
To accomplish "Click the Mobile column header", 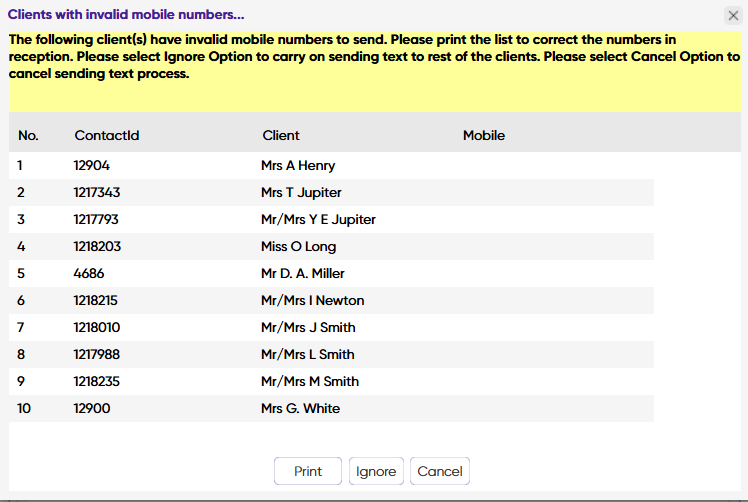I will point(484,136).
